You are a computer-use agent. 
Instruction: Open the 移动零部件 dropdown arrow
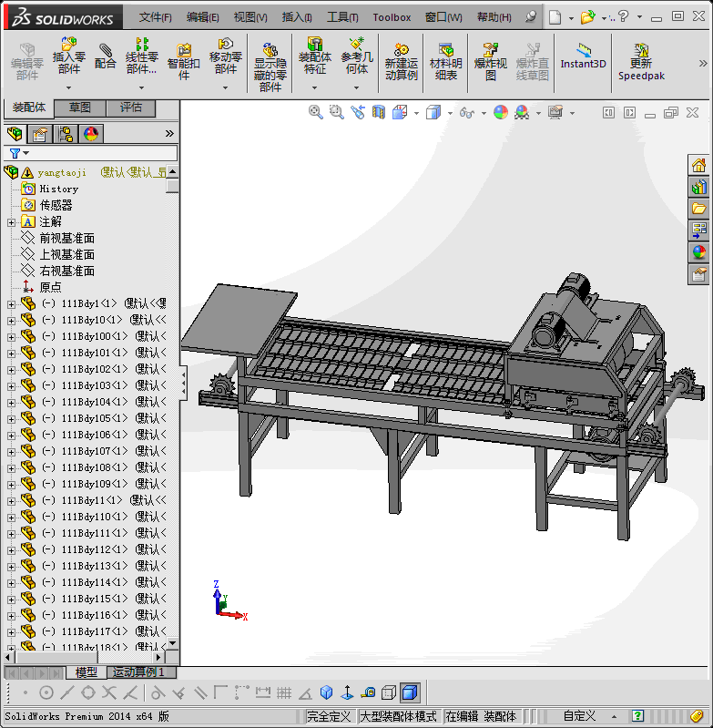[x=226, y=87]
